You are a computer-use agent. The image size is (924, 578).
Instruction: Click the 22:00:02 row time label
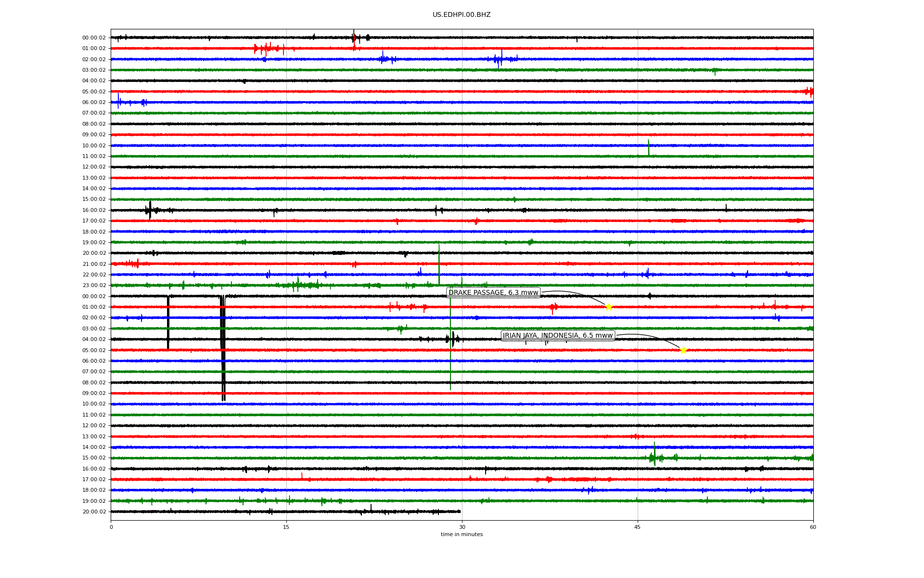pyautogui.click(x=94, y=275)
